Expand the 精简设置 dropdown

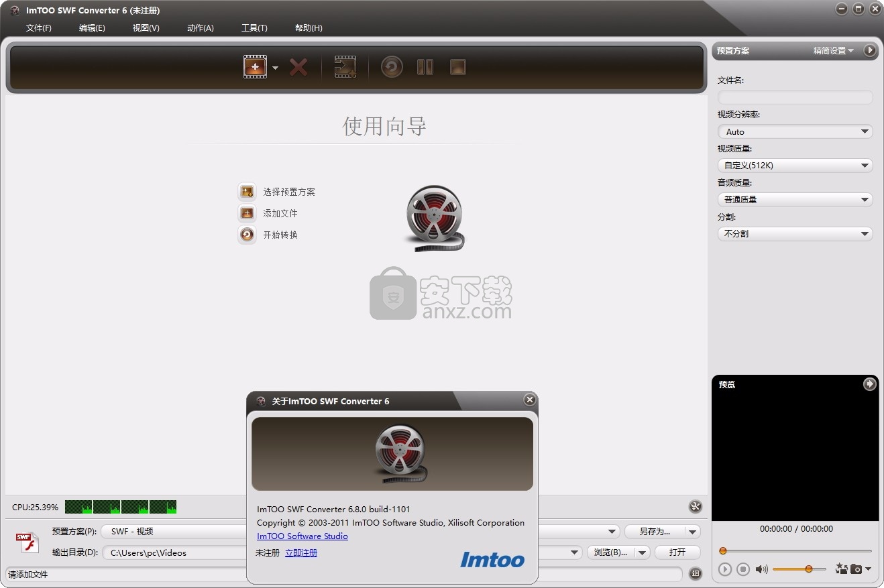click(834, 50)
